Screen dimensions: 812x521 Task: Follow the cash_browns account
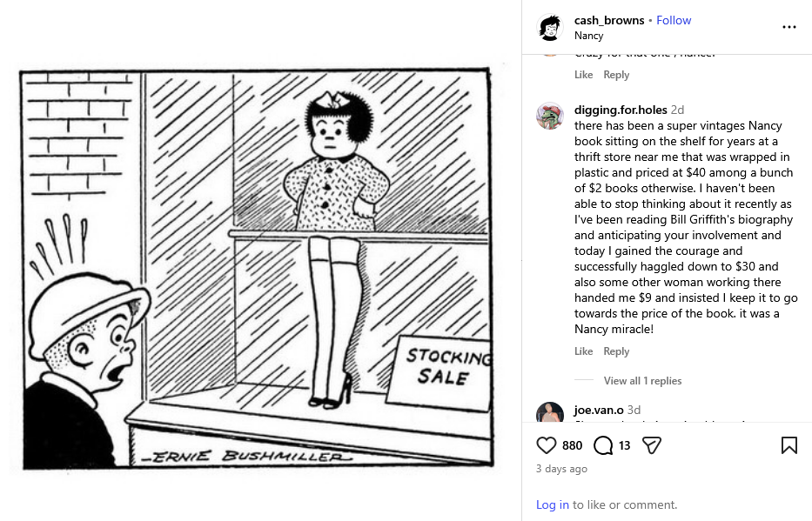(674, 20)
